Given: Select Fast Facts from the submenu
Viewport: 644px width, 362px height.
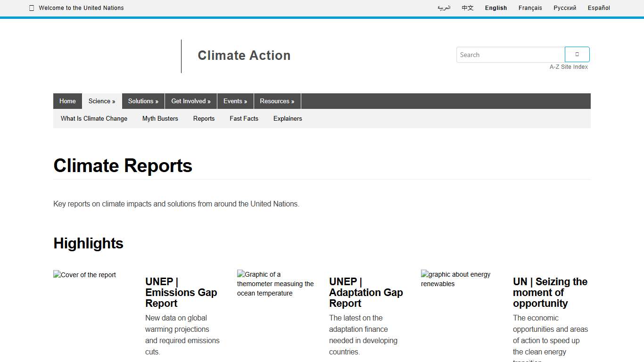Looking at the screenshot, I should 244,119.
